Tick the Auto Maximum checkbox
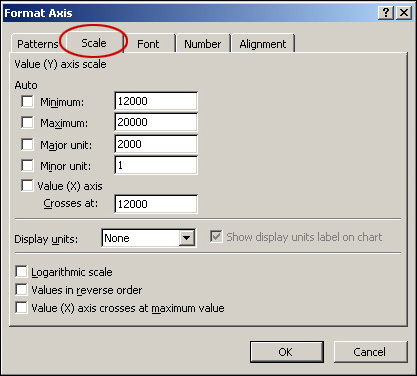 point(27,123)
